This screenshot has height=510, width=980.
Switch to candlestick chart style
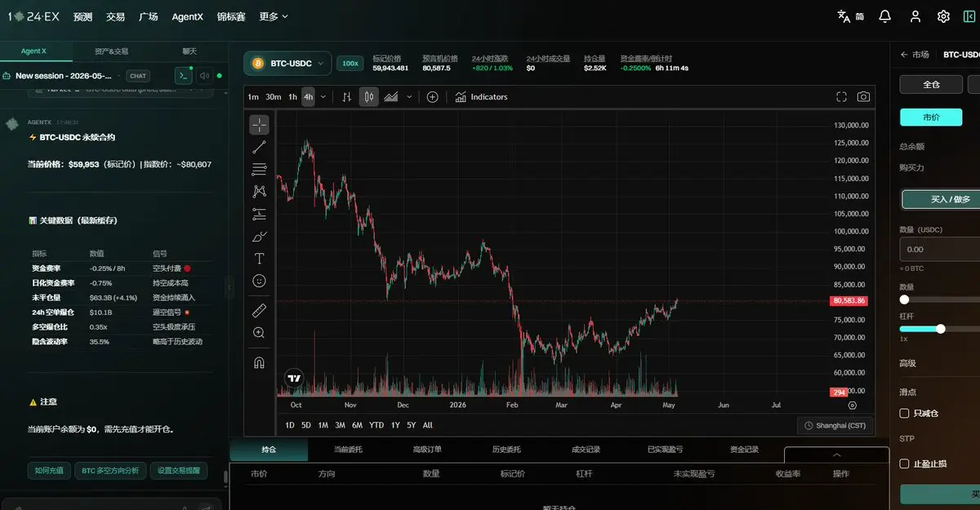(369, 97)
